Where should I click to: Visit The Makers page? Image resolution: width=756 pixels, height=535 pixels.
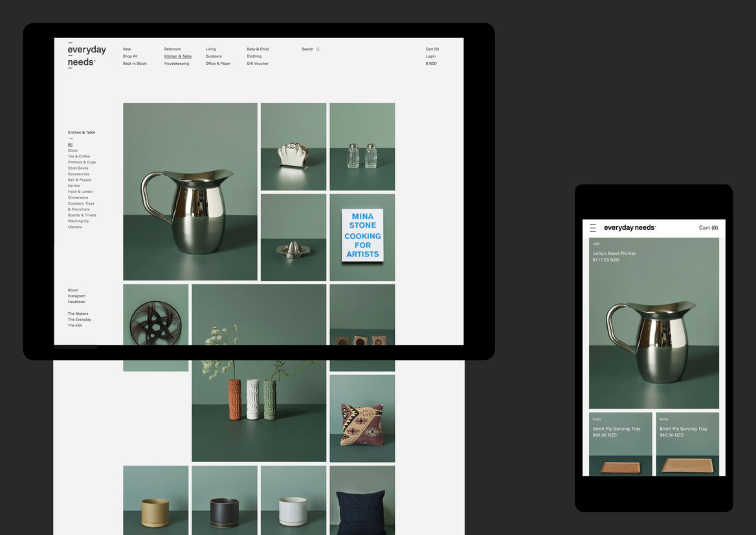pos(78,313)
